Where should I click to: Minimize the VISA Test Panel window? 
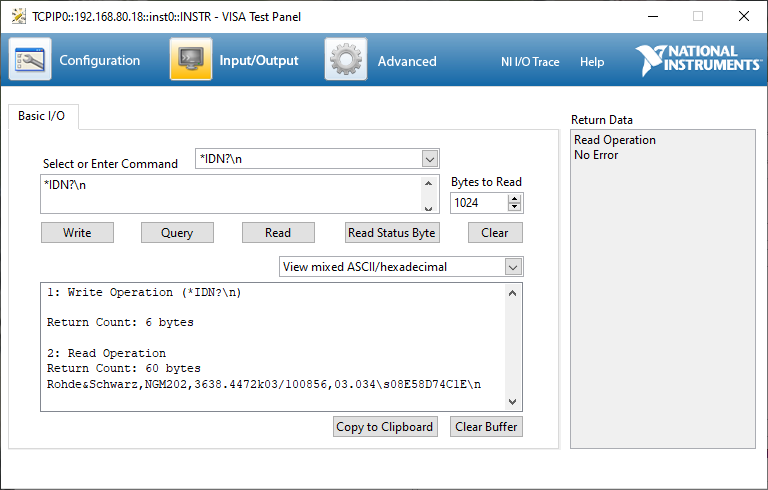pos(653,16)
